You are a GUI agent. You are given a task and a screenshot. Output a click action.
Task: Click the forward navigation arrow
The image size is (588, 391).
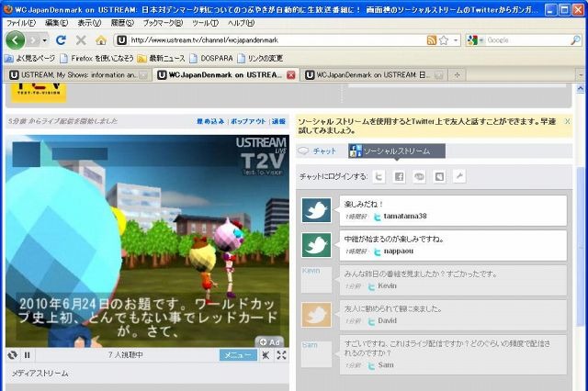(x=34, y=39)
